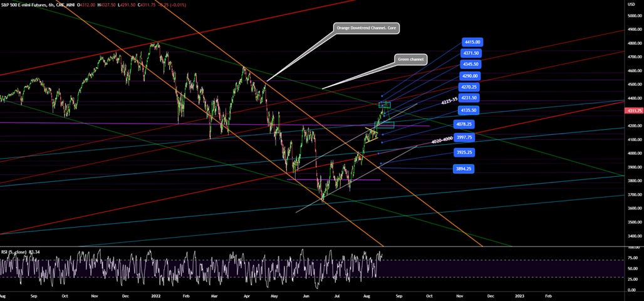Click the 4371.50 blue price label
Screen dimensions: 644x301
pos(470,53)
